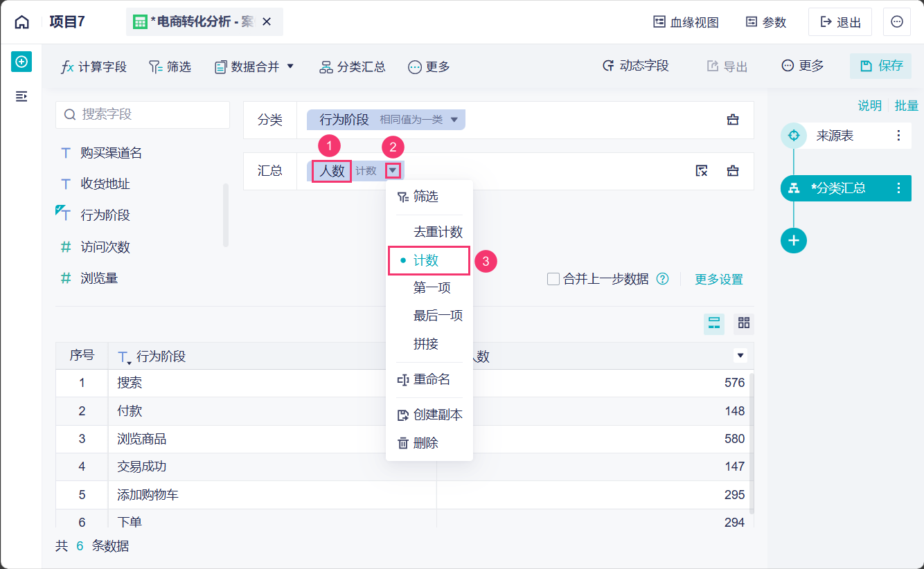Enable the 合并上一步数据 checkbox

[553, 279]
